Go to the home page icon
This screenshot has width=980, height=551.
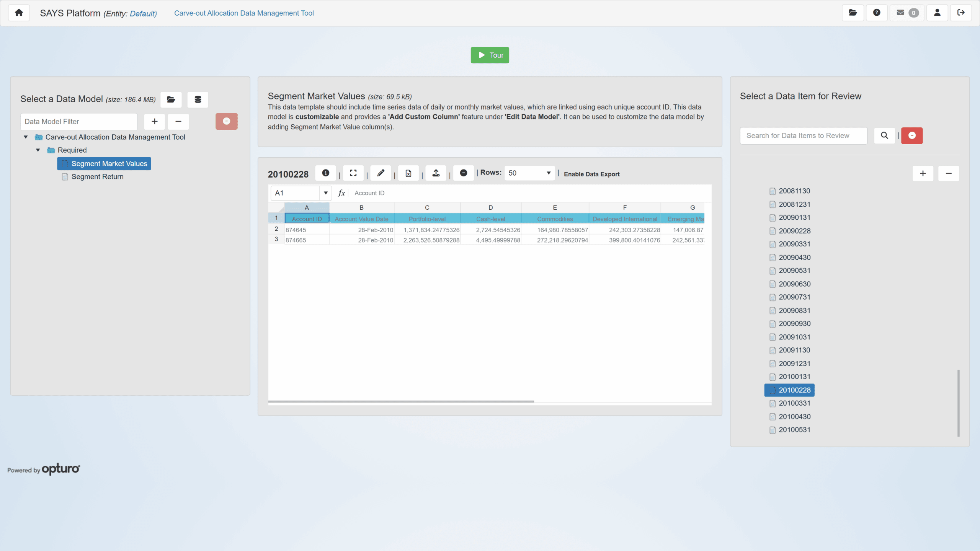[19, 13]
